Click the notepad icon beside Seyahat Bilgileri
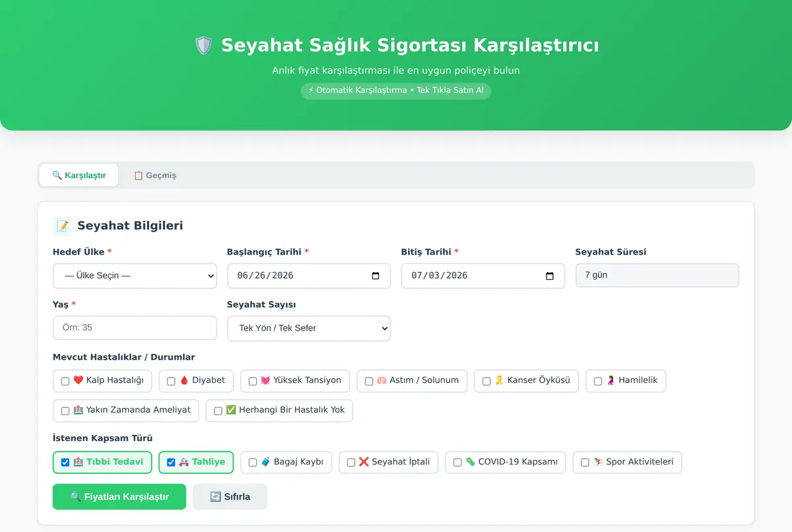This screenshot has height=532, width=792. tap(63, 226)
